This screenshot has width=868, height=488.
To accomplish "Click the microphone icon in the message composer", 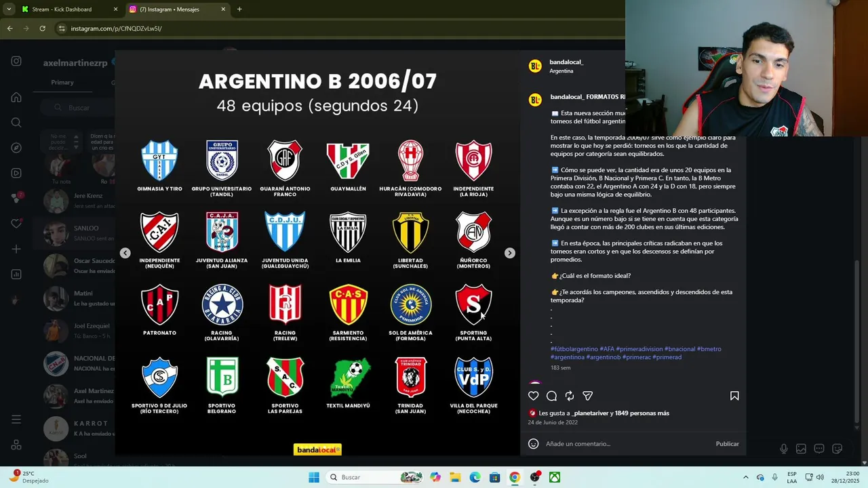I will click(784, 449).
